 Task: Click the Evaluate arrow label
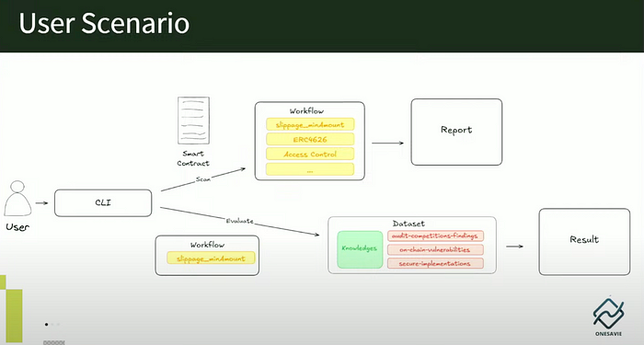240,221
